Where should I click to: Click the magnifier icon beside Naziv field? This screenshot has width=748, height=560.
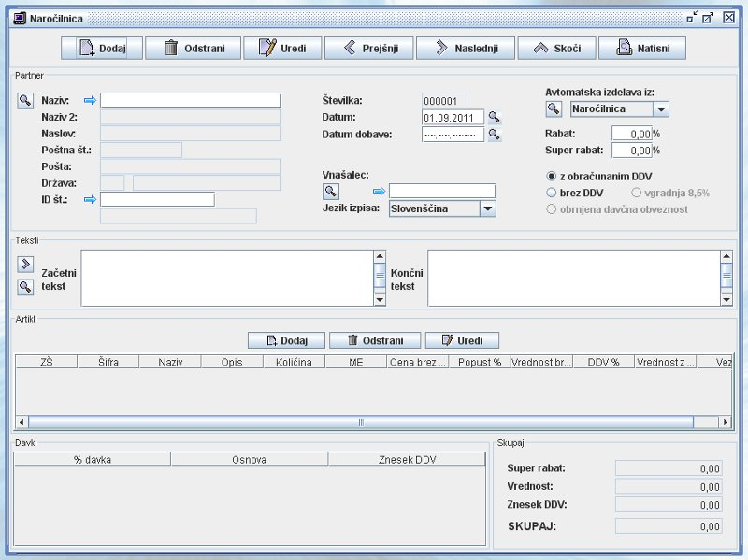(25, 100)
